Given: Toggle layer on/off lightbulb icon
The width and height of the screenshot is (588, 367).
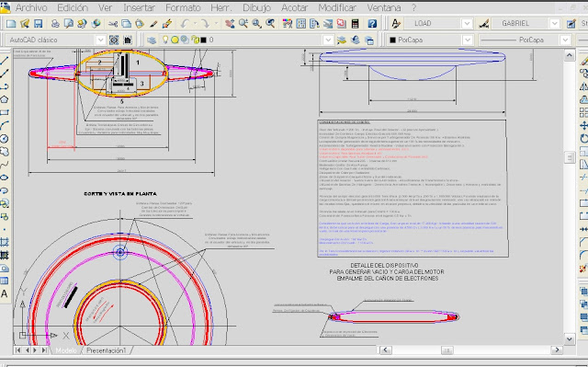Looking at the screenshot, I should (165, 40).
